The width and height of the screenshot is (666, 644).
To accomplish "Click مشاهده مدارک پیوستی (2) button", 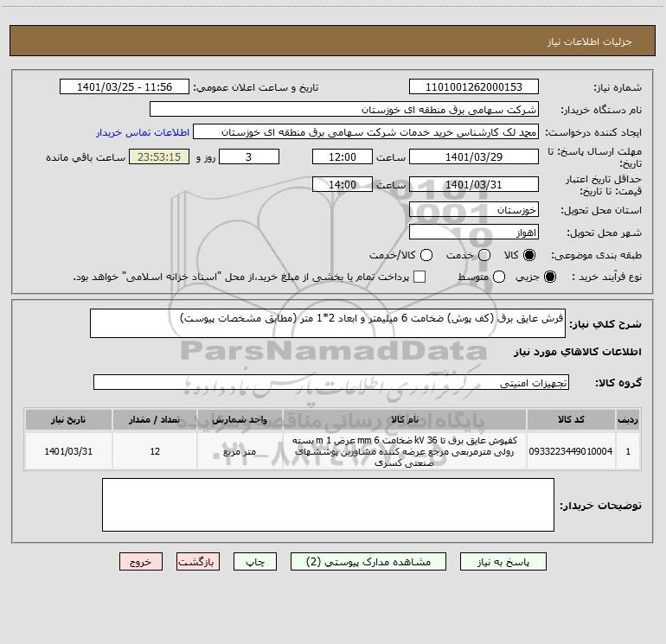I will pyautogui.click(x=368, y=562).
